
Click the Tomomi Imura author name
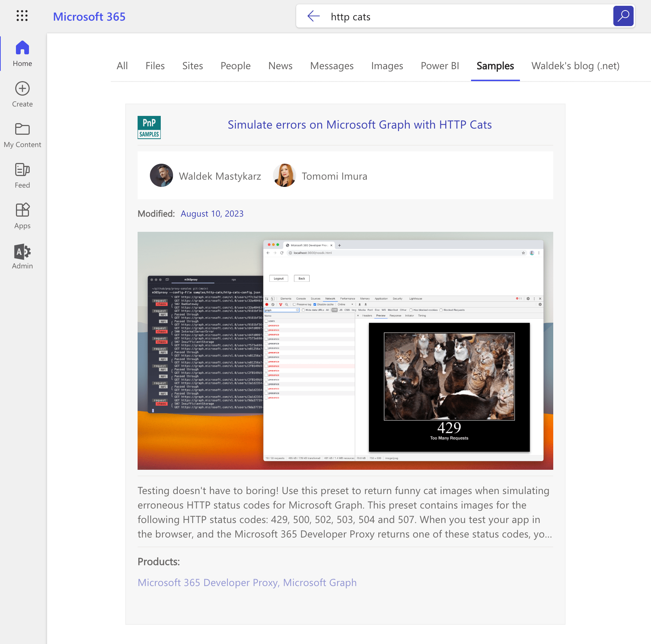pyautogui.click(x=335, y=176)
